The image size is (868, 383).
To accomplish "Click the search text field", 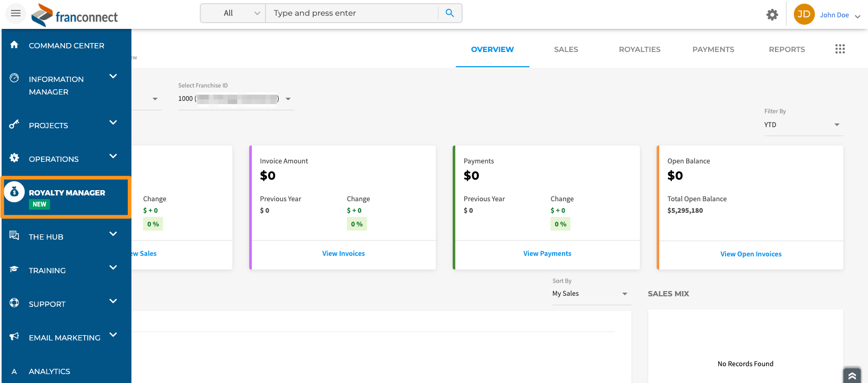I will [x=352, y=13].
